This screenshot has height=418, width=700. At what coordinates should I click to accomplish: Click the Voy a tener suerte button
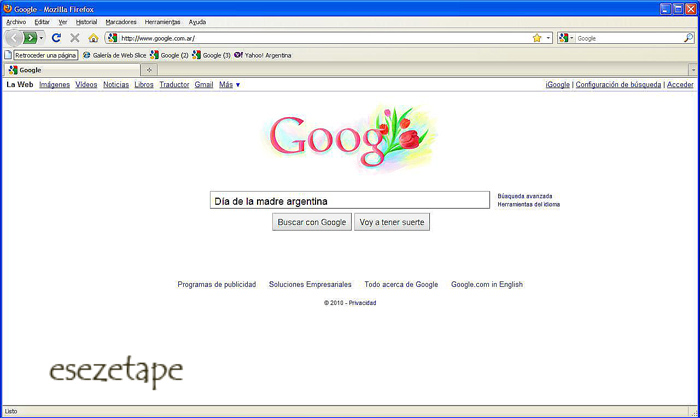click(392, 222)
